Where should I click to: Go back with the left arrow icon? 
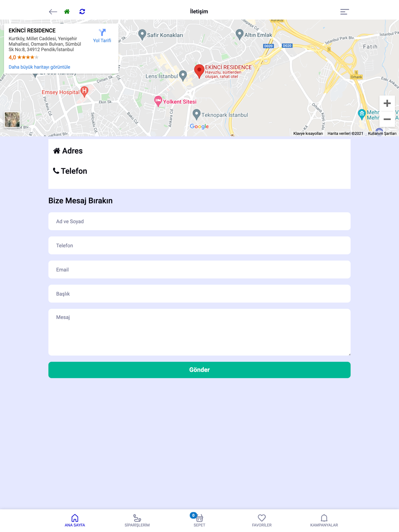click(53, 12)
